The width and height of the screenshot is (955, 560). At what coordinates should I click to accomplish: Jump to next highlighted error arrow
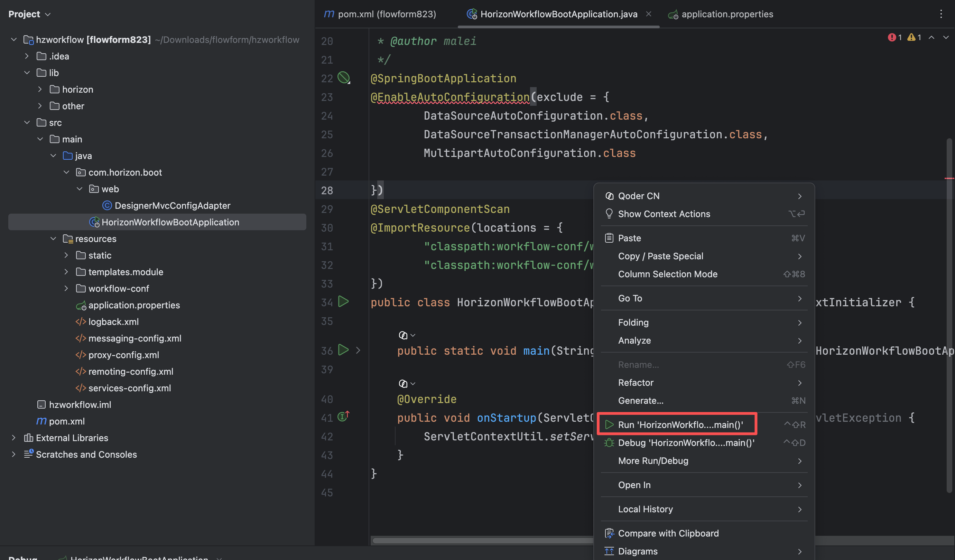[946, 38]
